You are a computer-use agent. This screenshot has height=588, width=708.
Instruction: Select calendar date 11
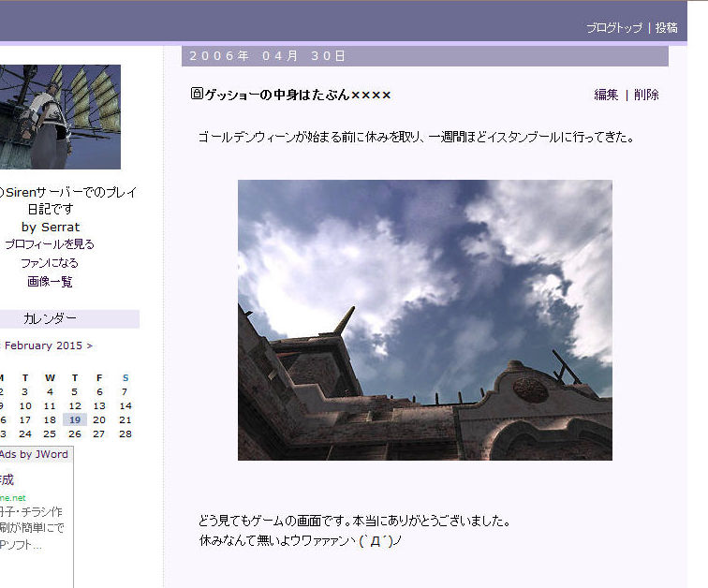(50, 406)
